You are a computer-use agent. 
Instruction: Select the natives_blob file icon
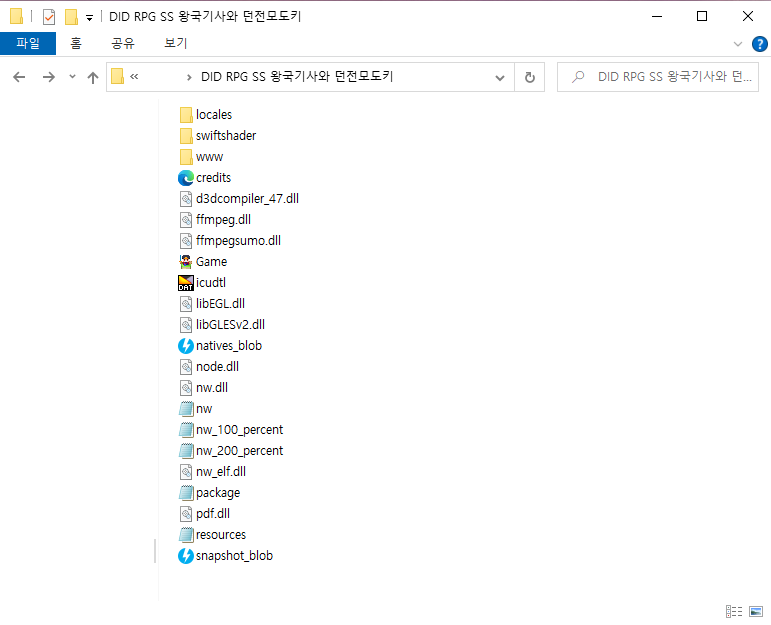pyautogui.click(x=185, y=346)
